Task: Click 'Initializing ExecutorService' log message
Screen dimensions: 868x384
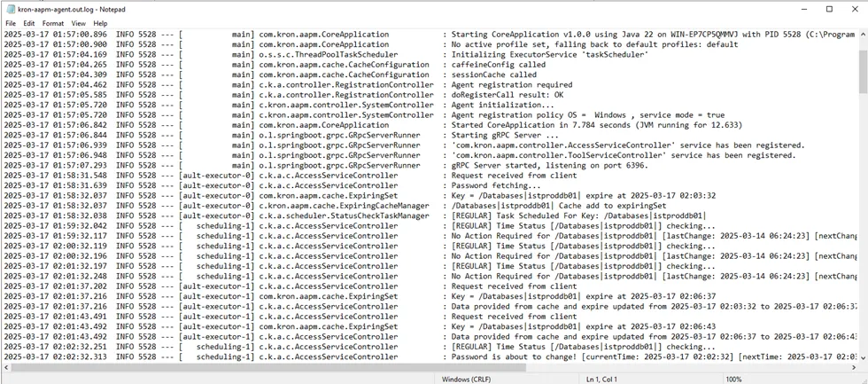Action: (551, 54)
